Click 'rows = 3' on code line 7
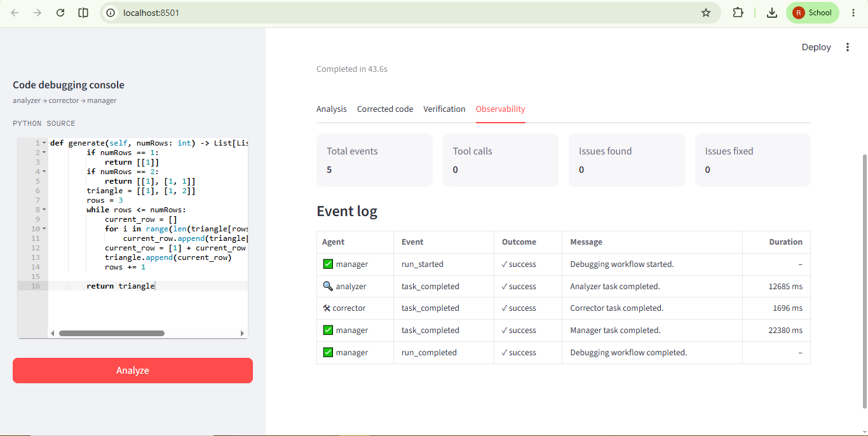Image resolution: width=868 pixels, height=436 pixels. coord(105,200)
